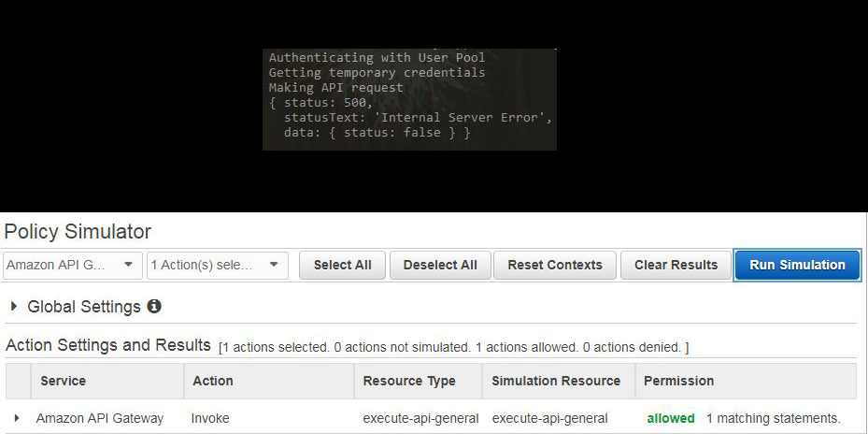The height and width of the screenshot is (434, 868).
Task: Expand the Amazon API Gateway result row
Action: [x=17, y=418]
